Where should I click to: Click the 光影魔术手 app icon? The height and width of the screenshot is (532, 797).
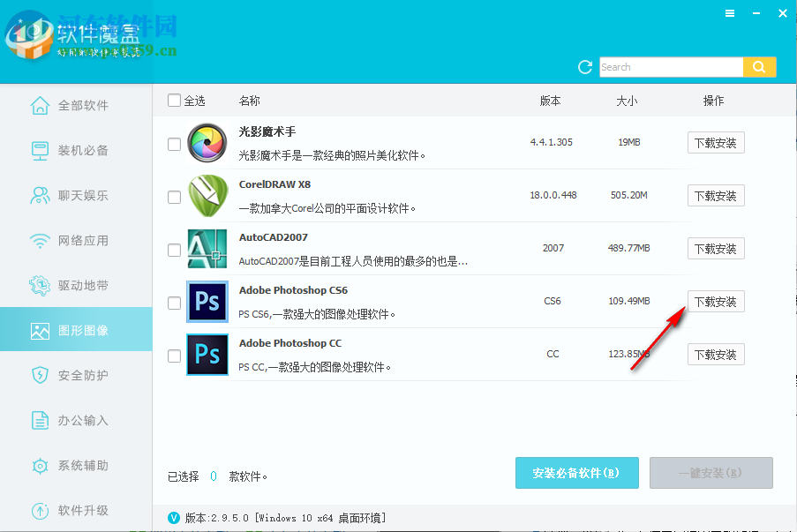pyautogui.click(x=207, y=143)
